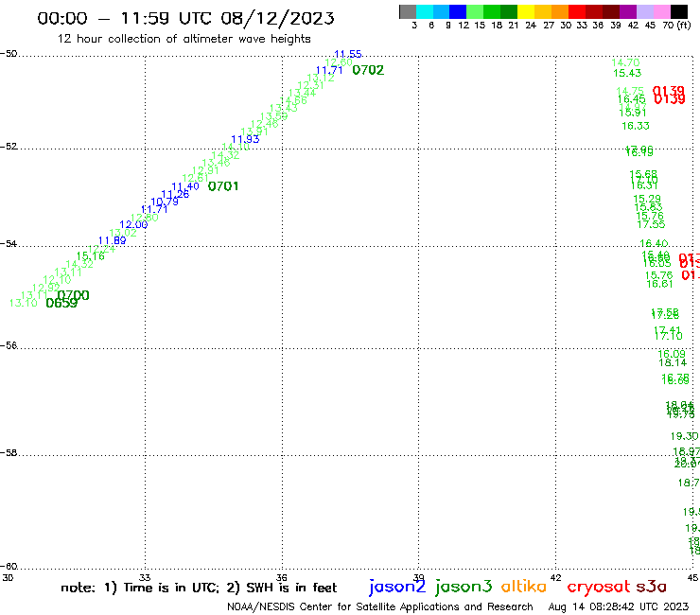Click the blue value 11.40
Image resolution: width=700 pixels, height=615 pixels.
(x=185, y=186)
